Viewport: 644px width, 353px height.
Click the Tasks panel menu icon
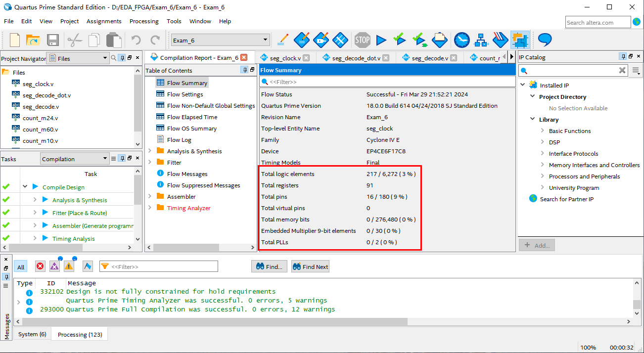pyautogui.click(x=113, y=159)
